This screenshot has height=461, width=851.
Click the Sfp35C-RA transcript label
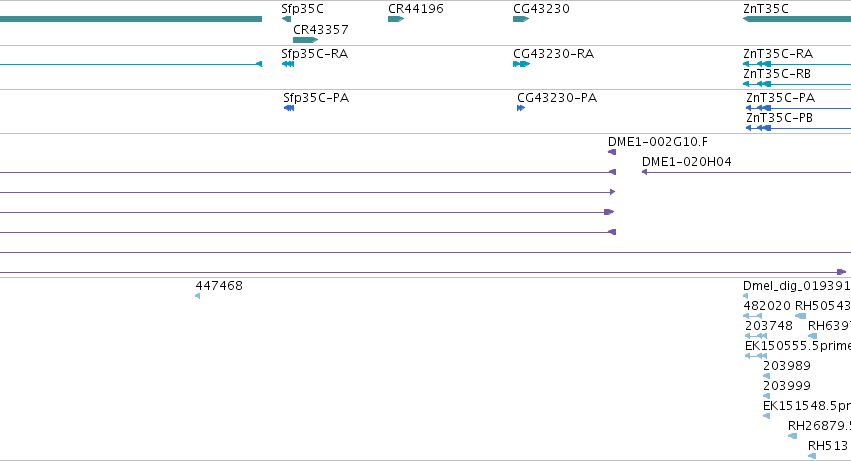pyautogui.click(x=315, y=54)
